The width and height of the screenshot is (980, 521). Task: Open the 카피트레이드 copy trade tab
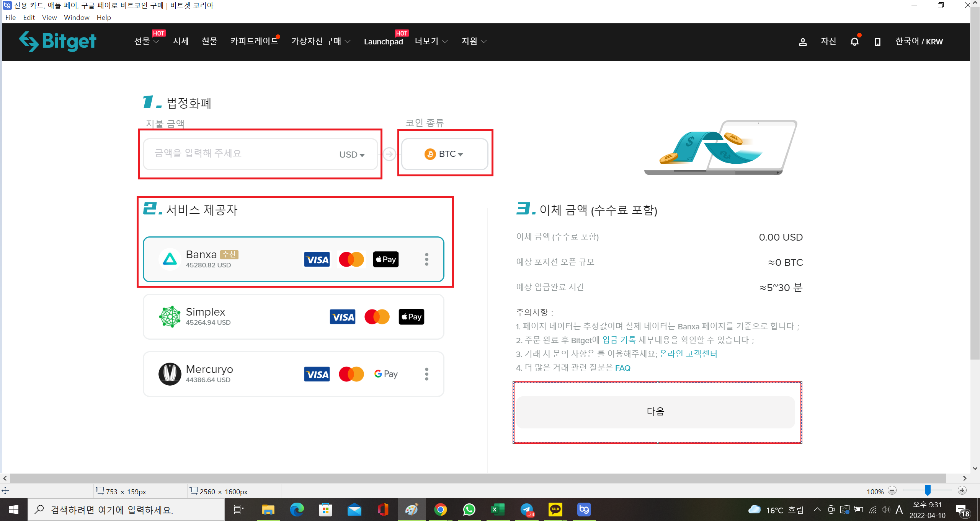click(x=254, y=41)
